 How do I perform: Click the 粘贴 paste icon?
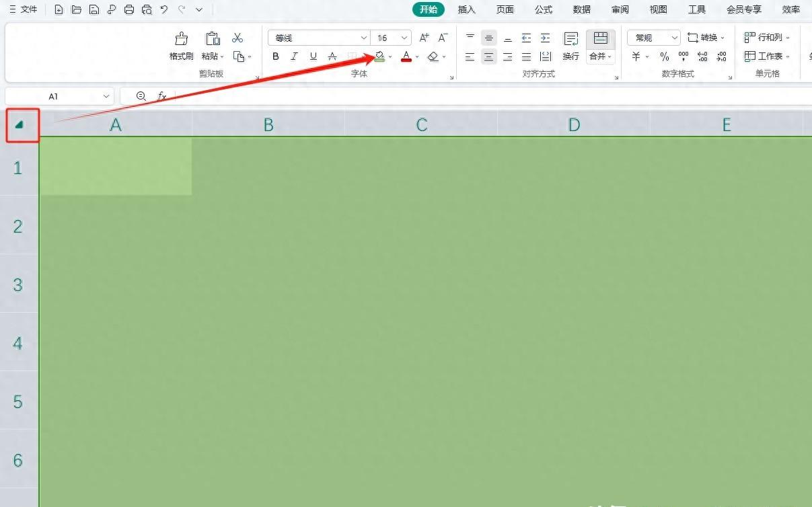click(x=213, y=38)
